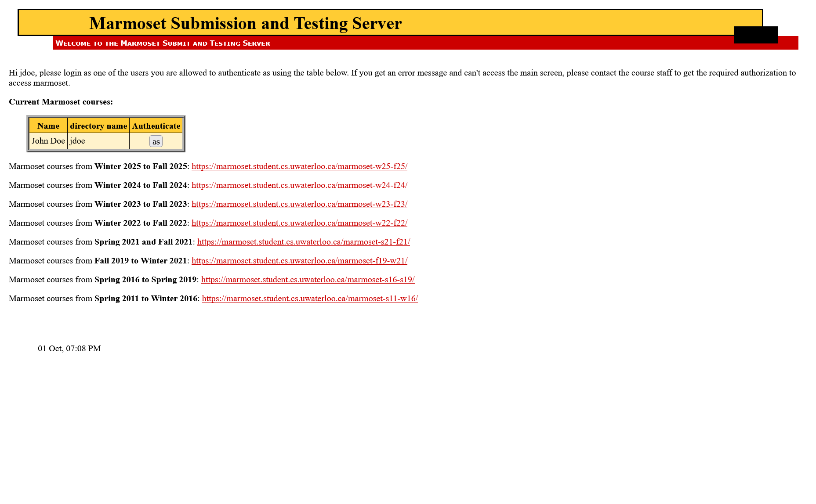Click the bold "Winter 2023 to Fall 2023" text
This screenshot has height=504, width=816.
[x=141, y=204]
